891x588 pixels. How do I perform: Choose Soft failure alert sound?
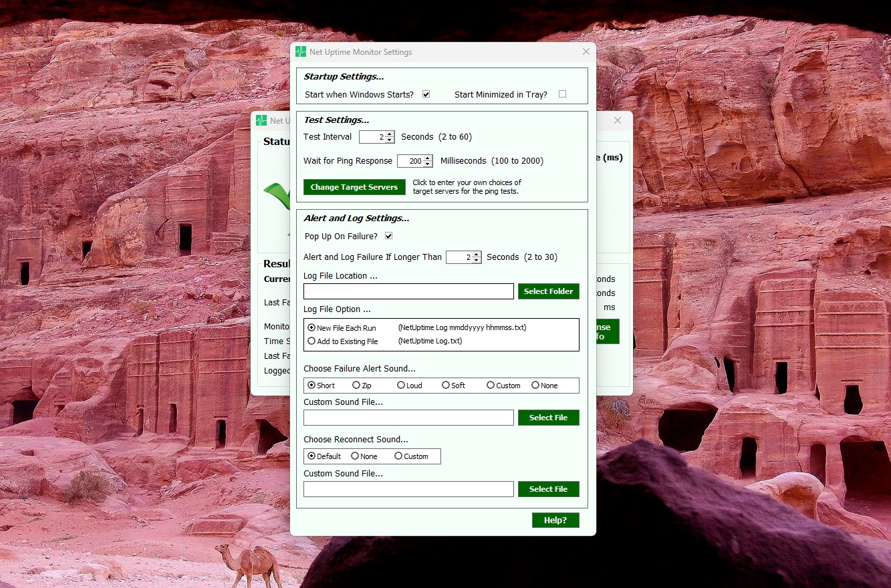click(x=446, y=385)
